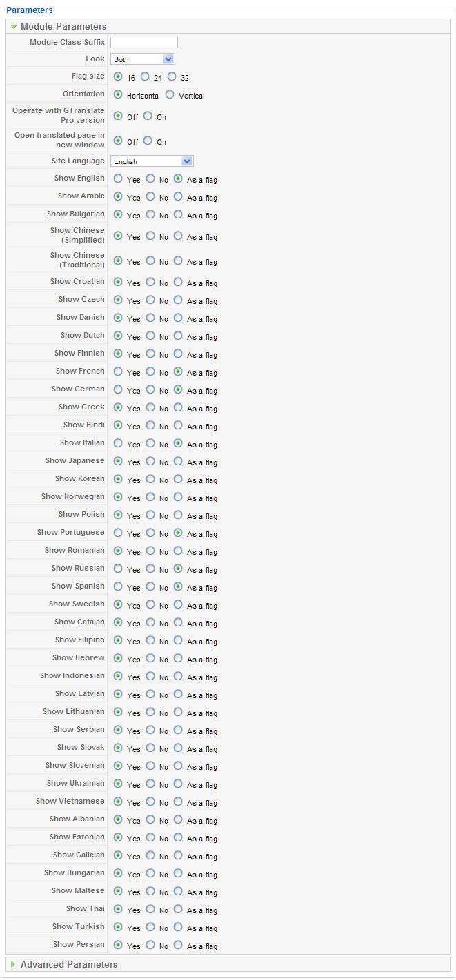Screen dimensions: 456x980
Task: Set Show Turkish to No
Action: (x=150, y=927)
